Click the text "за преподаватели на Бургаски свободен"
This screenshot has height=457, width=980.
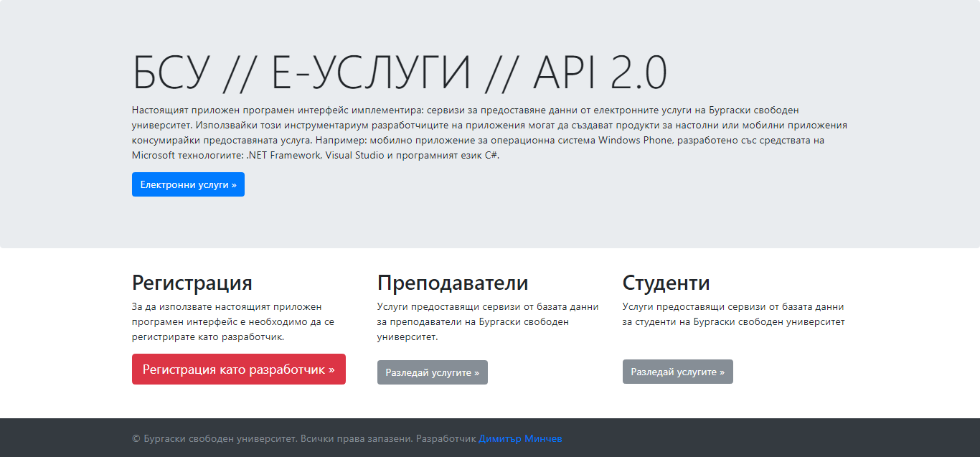click(x=473, y=321)
